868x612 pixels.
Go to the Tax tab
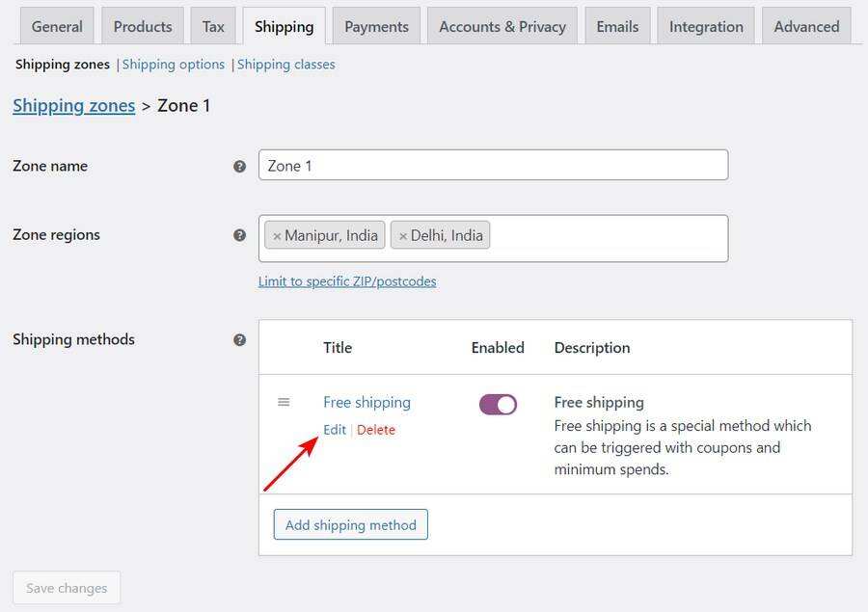click(x=213, y=26)
